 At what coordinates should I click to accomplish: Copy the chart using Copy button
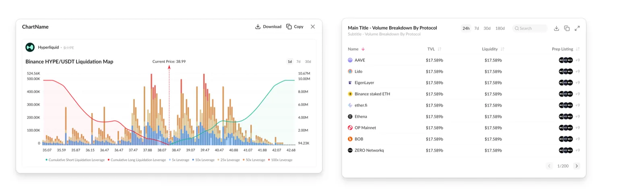tap(295, 27)
